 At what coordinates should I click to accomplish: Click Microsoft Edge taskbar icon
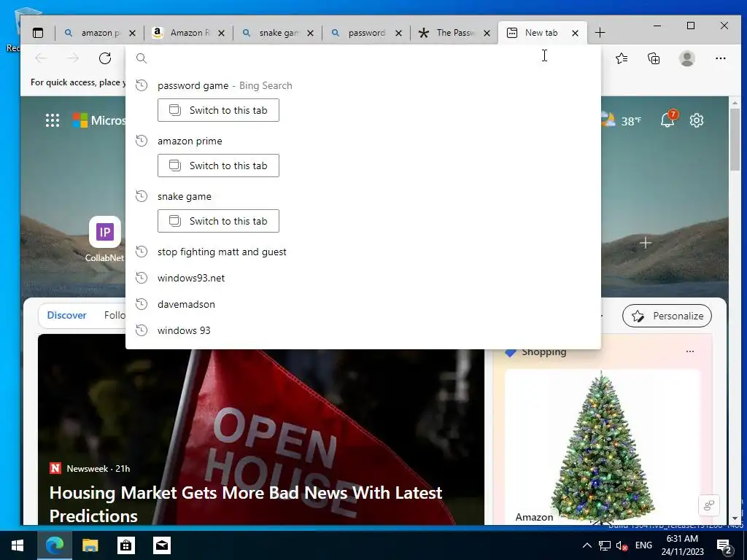point(54,545)
